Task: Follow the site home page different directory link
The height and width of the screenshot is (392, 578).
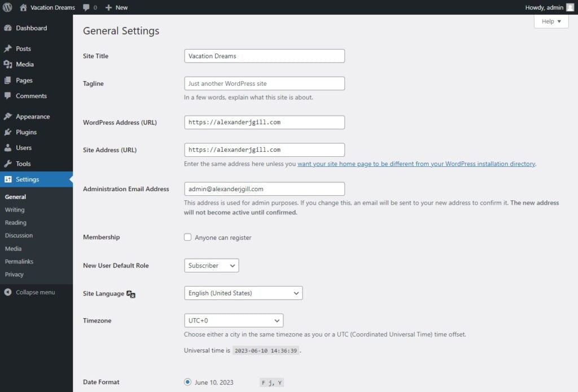Action: 416,164
